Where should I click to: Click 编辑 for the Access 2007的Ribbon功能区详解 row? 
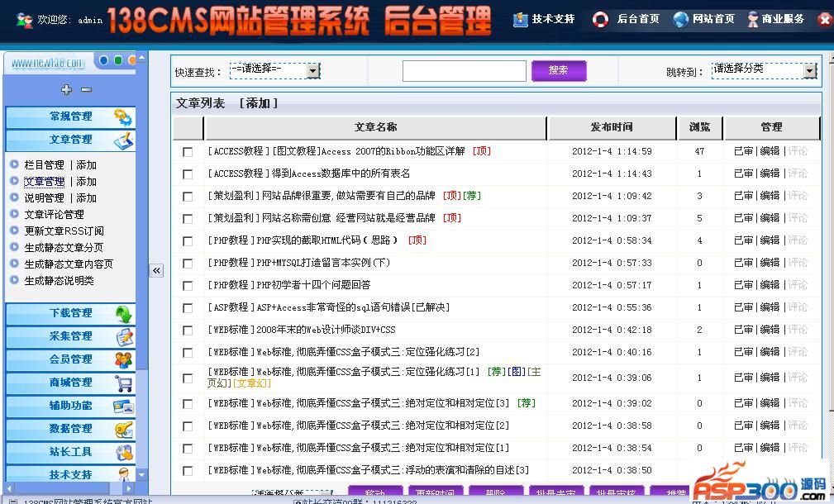click(770, 151)
